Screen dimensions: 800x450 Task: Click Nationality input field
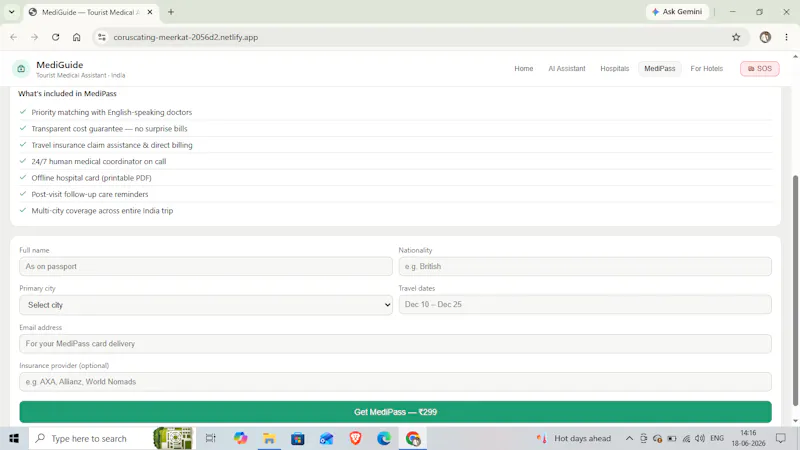click(x=585, y=266)
